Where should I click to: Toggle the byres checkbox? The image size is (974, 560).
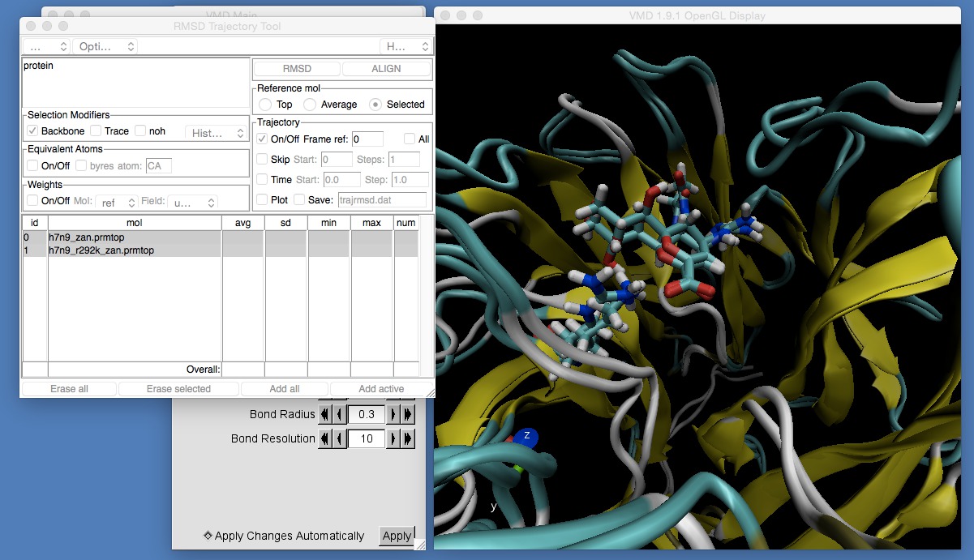click(x=81, y=165)
